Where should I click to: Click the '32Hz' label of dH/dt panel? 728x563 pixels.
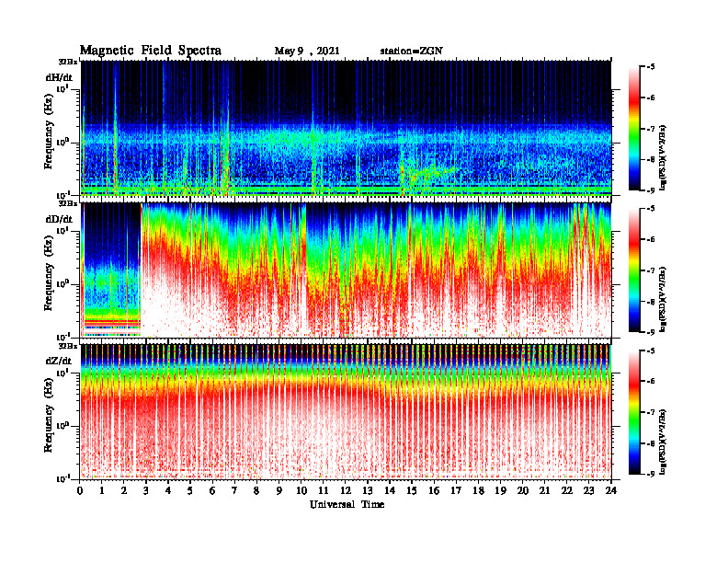pos(67,62)
